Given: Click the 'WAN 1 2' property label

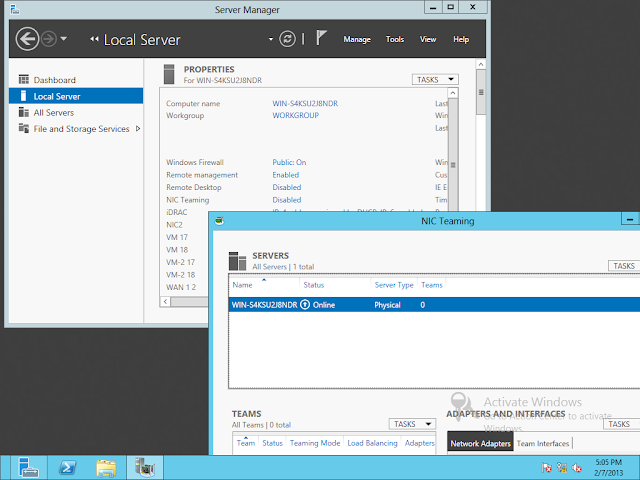Looking at the screenshot, I should 181,287.
